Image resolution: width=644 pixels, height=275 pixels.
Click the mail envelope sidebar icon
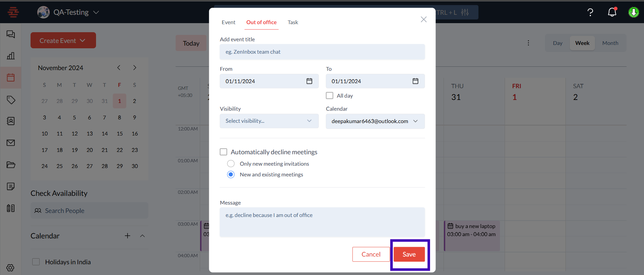point(11,143)
